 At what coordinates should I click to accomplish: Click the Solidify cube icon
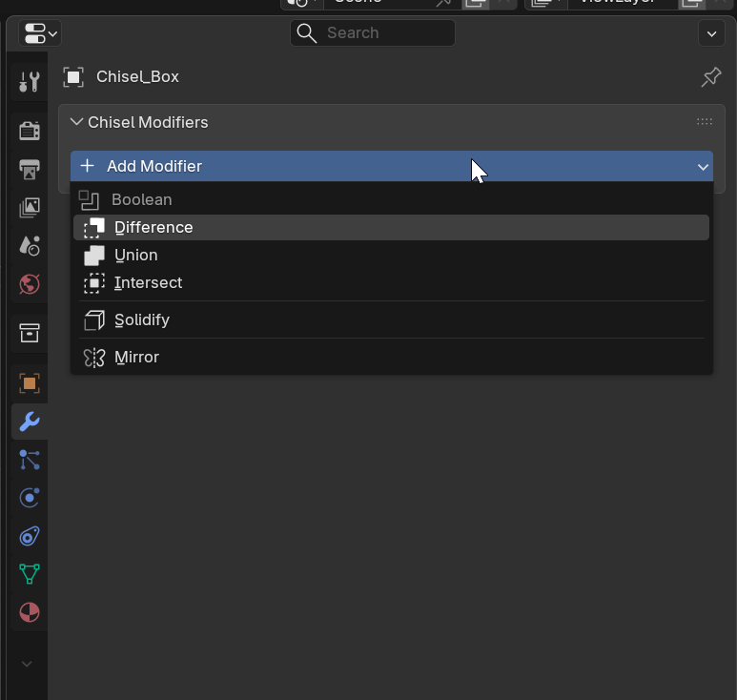[x=94, y=320]
